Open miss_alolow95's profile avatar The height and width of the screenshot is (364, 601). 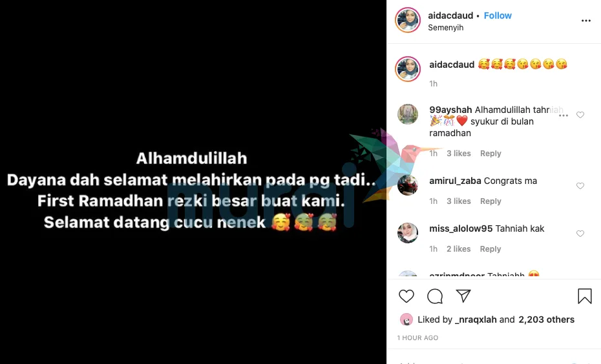point(407,233)
